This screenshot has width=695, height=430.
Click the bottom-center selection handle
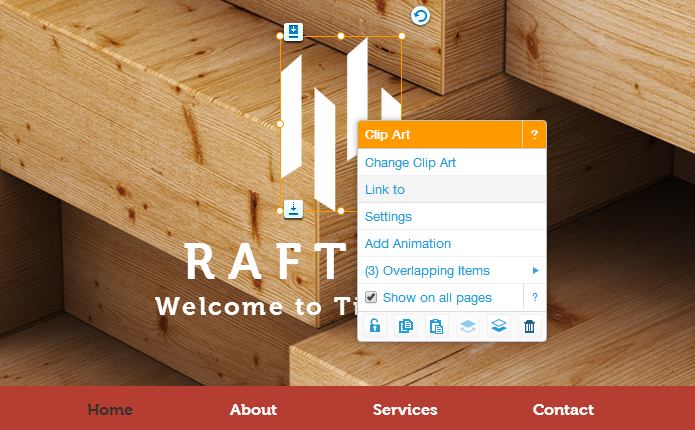[341, 211]
